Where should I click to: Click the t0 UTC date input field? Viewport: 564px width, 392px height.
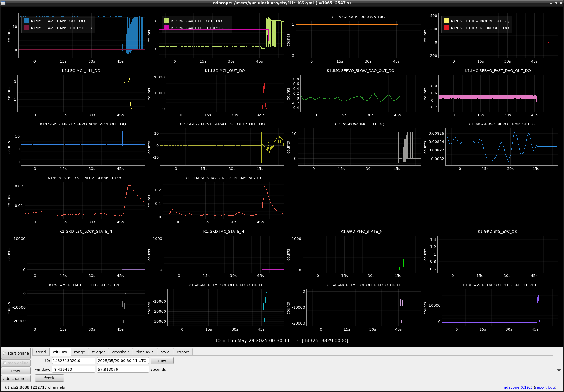(x=123, y=361)
